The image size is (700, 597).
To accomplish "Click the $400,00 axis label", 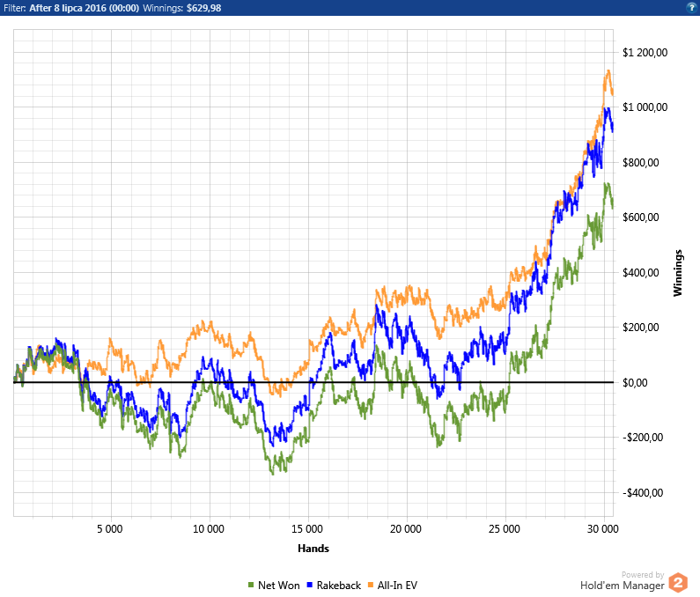I will click(641, 273).
